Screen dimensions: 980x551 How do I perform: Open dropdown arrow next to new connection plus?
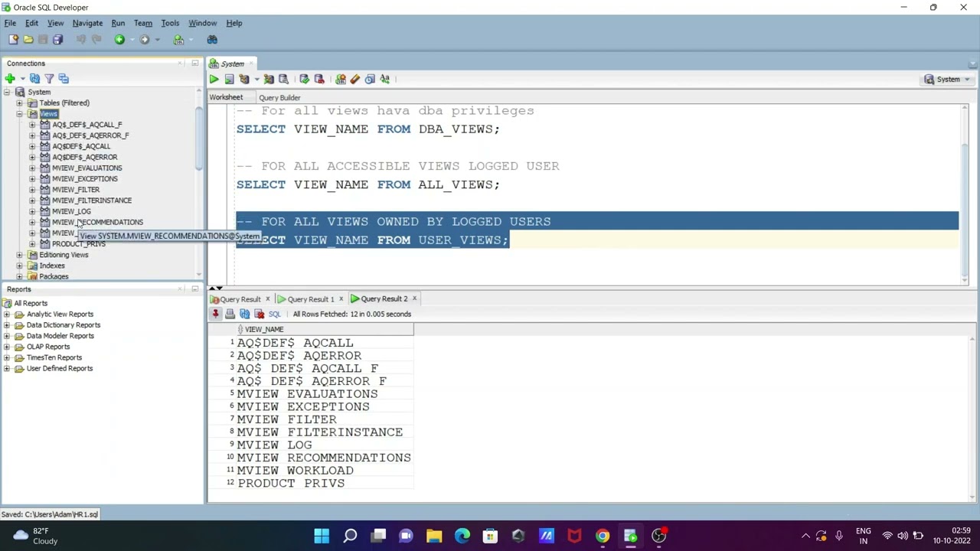tap(22, 79)
